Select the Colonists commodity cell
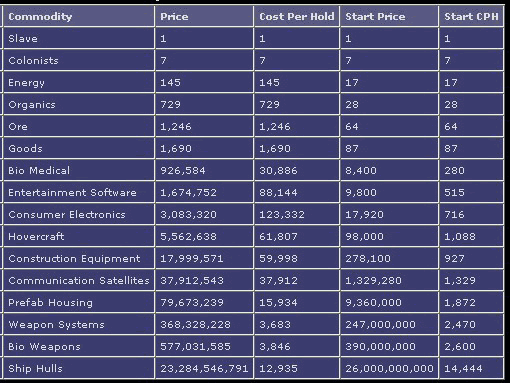The image size is (510, 383). click(79, 60)
